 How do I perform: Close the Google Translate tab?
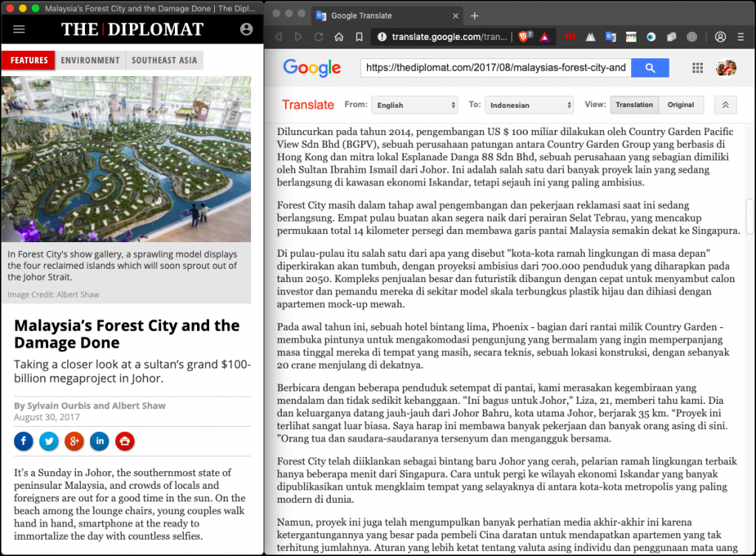[x=455, y=16]
